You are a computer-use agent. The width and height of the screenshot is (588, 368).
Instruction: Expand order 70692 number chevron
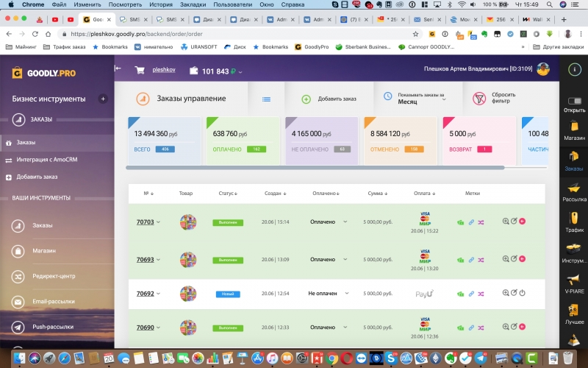(158, 294)
